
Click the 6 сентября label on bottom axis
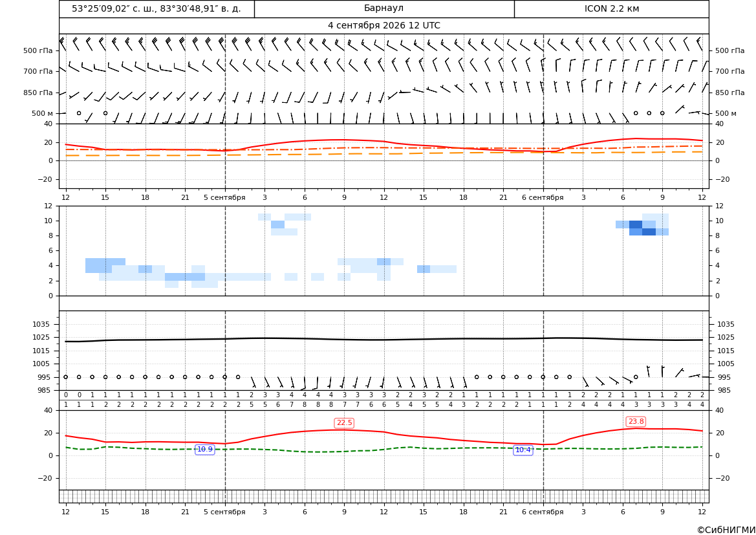tap(543, 512)
